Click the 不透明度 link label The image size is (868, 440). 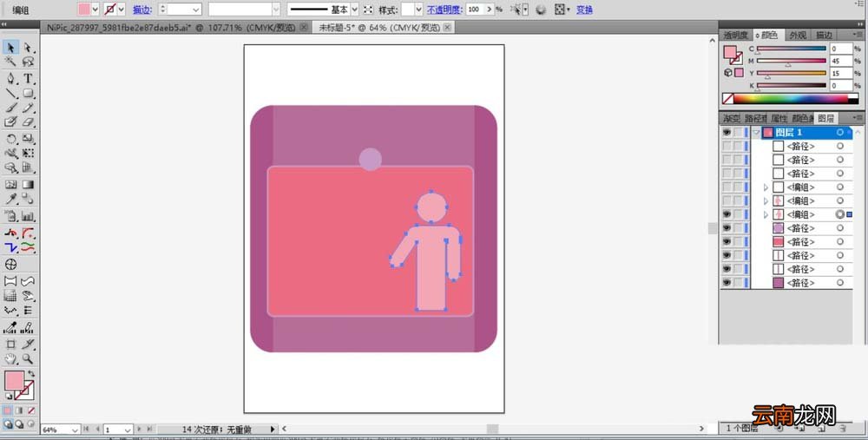pos(444,10)
